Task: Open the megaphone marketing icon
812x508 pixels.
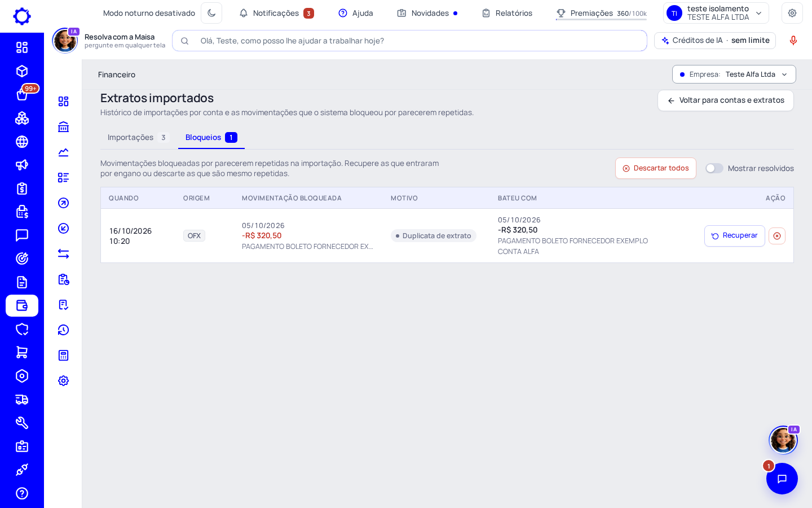Action: pyautogui.click(x=22, y=165)
